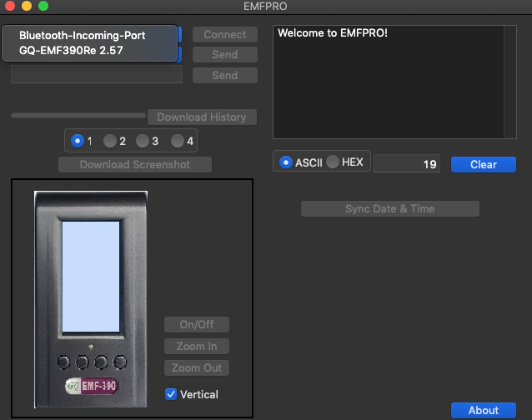Image resolution: width=532 pixels, height=420 pixels.
Task: Clear the output log
Action: (484, 164)
